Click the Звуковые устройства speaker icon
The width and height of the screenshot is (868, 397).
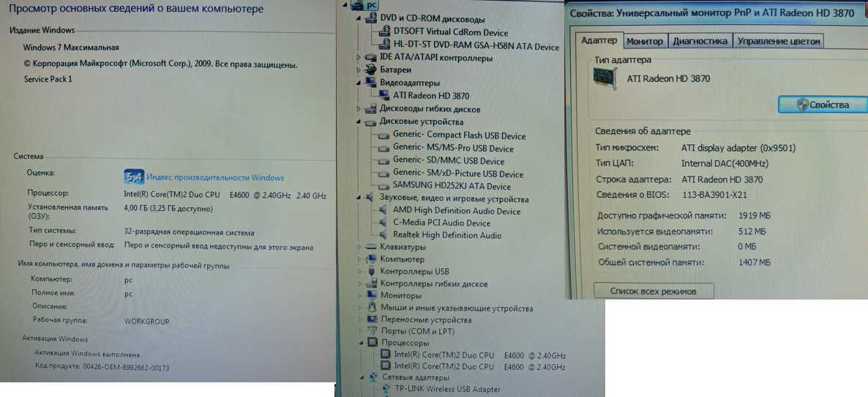[370, 198]
